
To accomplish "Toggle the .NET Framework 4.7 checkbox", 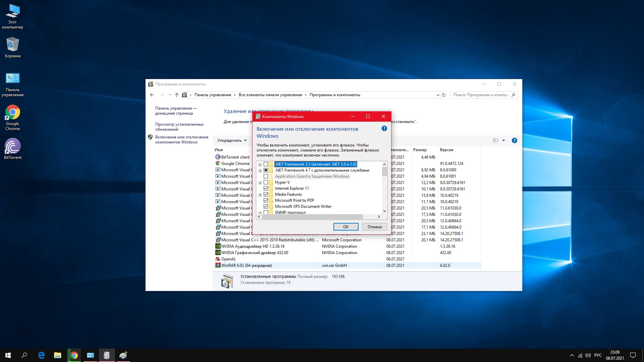I will coord(266,170).
